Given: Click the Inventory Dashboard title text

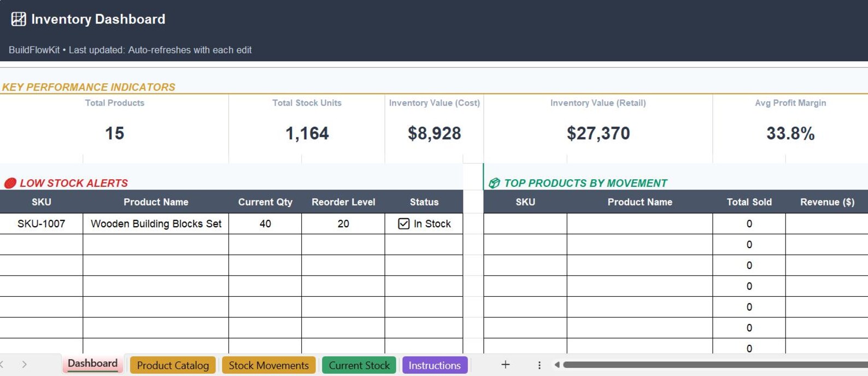Looking at the screenshot, I should (98, 19).
